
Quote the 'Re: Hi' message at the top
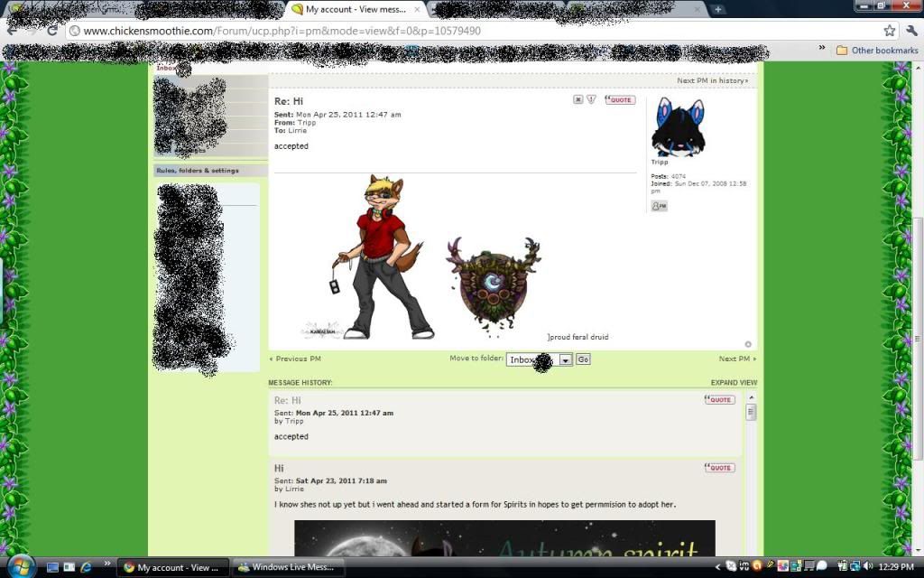[620, 99]
